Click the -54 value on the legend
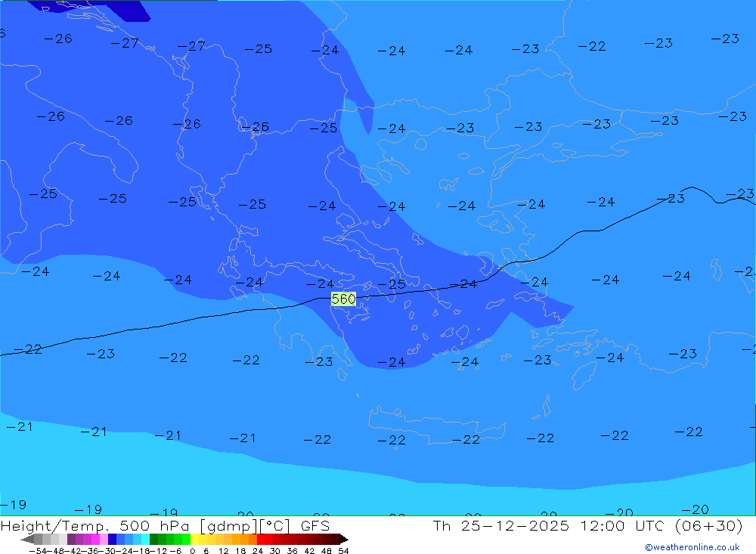This screenshot has height=554, width=756. tap(38, 551)
